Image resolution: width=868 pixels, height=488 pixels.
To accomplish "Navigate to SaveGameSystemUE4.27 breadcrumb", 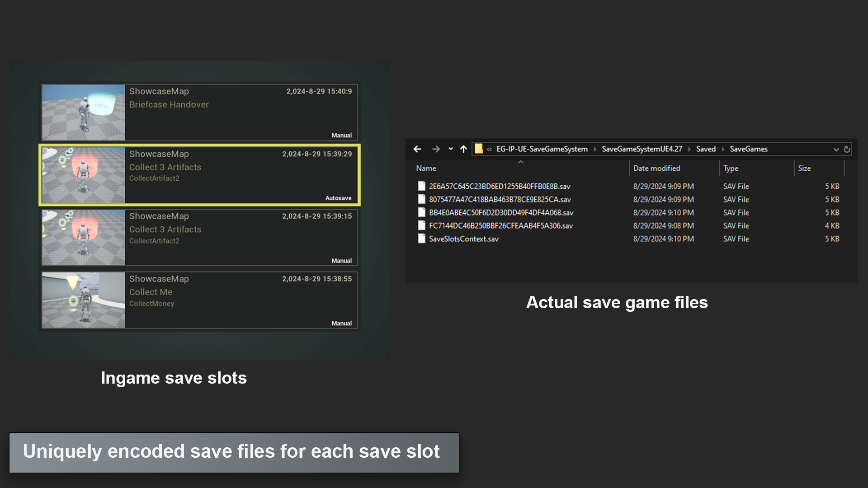I will [x=642, y=149].
